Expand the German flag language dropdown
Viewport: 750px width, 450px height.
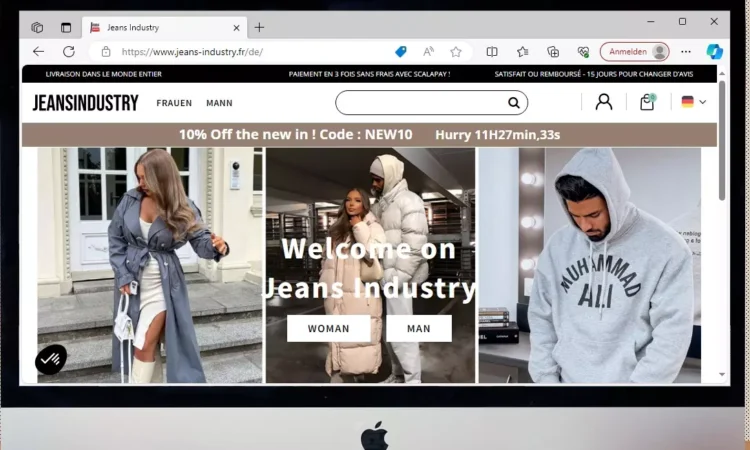(x=694, y=102)
